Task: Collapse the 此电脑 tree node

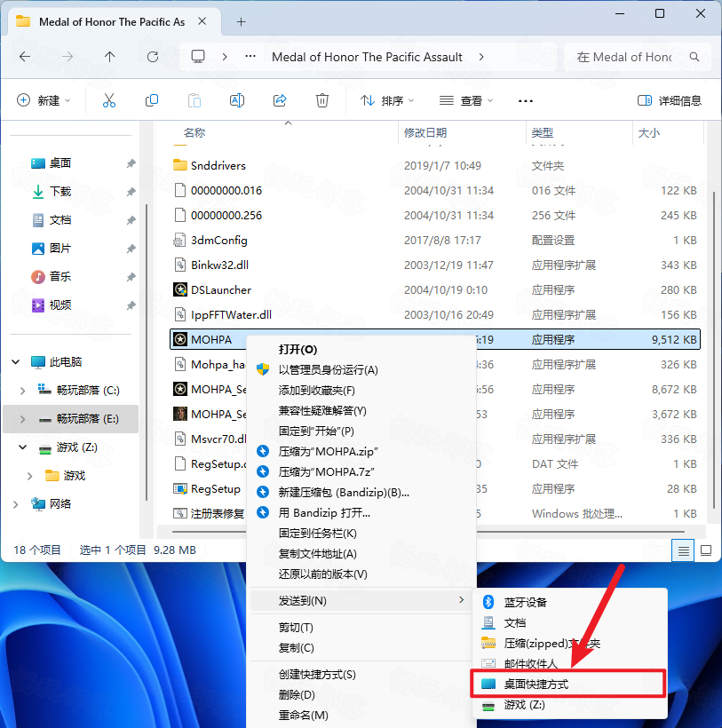Action: [x=16, y=361]
